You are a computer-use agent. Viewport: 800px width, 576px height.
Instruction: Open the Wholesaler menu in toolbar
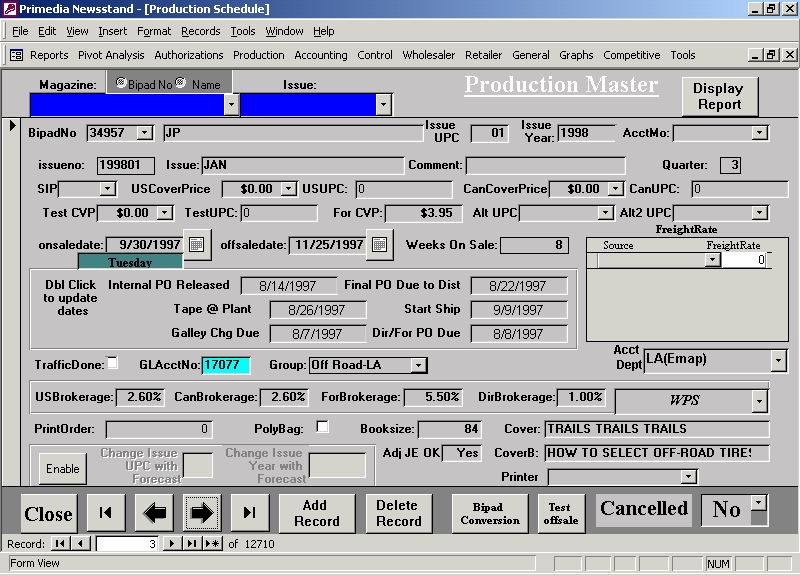pos(428,55)
